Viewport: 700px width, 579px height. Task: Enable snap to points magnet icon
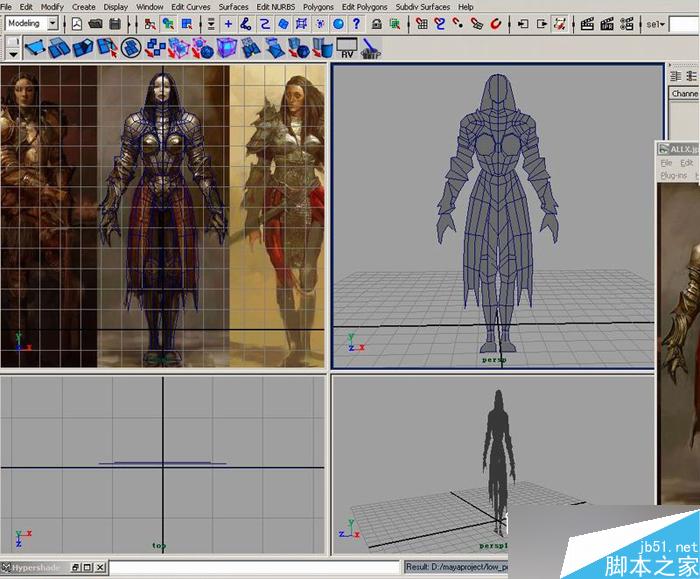(458, 24)
